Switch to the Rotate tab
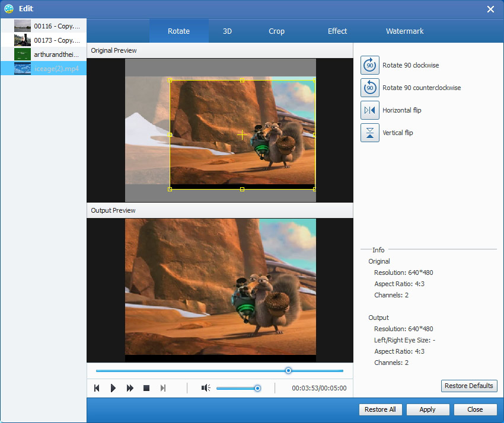Image resolution: width=504 pixels, height=423 pixels. click(x=178, y=31)
